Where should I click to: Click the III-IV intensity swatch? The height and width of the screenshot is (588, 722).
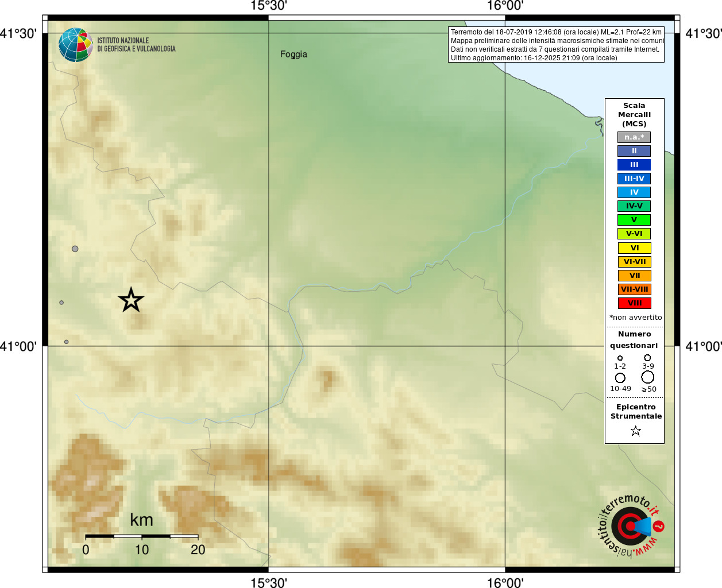[x=634, y=179]
